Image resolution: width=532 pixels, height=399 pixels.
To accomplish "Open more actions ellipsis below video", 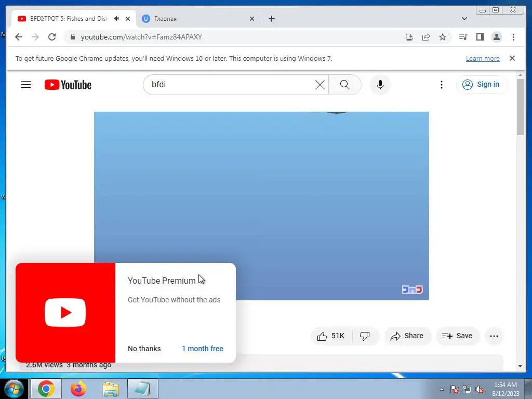I will 494,336.
